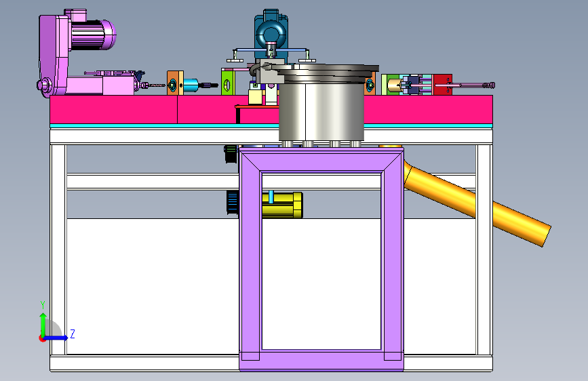Click the red origin ball of the triad
Viewport: 588px width, 381px height.
(42, 338)
